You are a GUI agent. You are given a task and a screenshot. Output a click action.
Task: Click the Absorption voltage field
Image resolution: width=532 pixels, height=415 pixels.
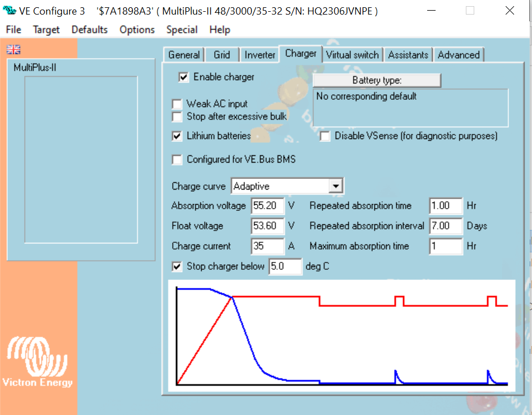coord(267,206)
